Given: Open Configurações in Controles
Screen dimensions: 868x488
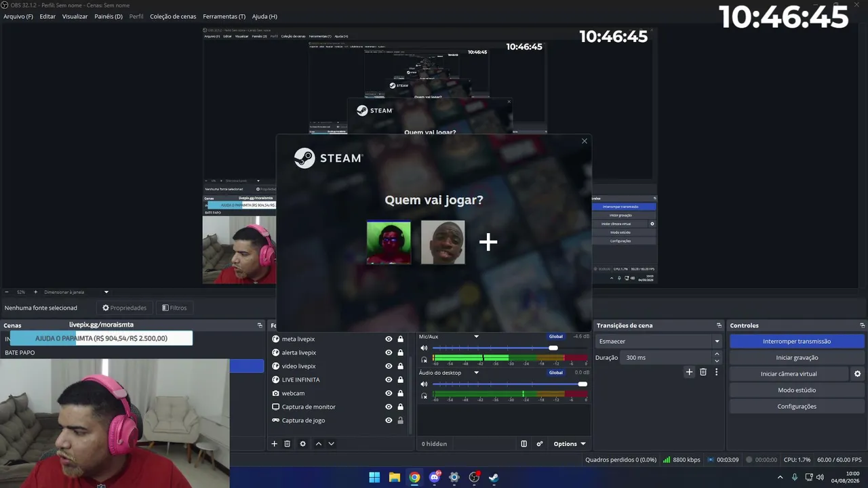Looking at the screenshot, I should coord(797,407).
